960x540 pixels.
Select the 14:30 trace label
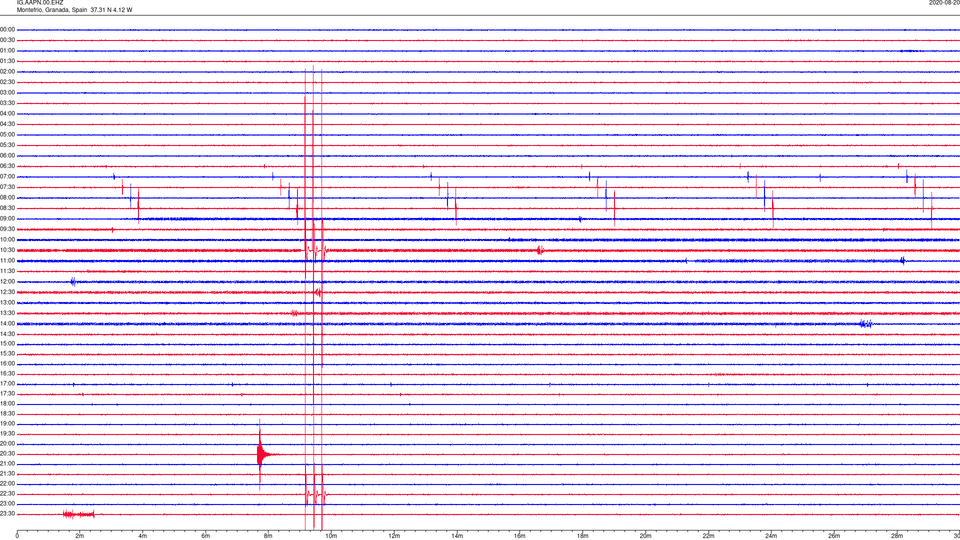[x=7, y=334]
